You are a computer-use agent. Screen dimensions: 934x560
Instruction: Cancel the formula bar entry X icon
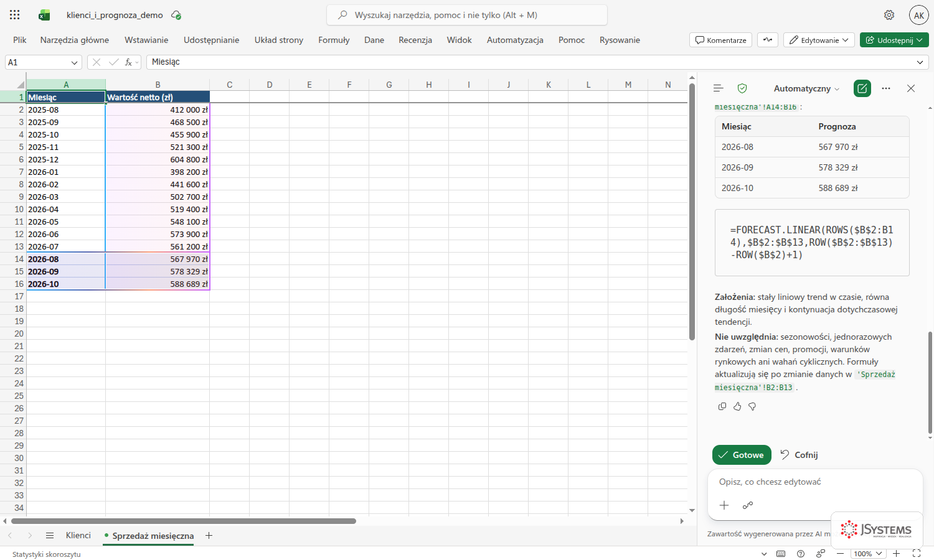[97, 62]
